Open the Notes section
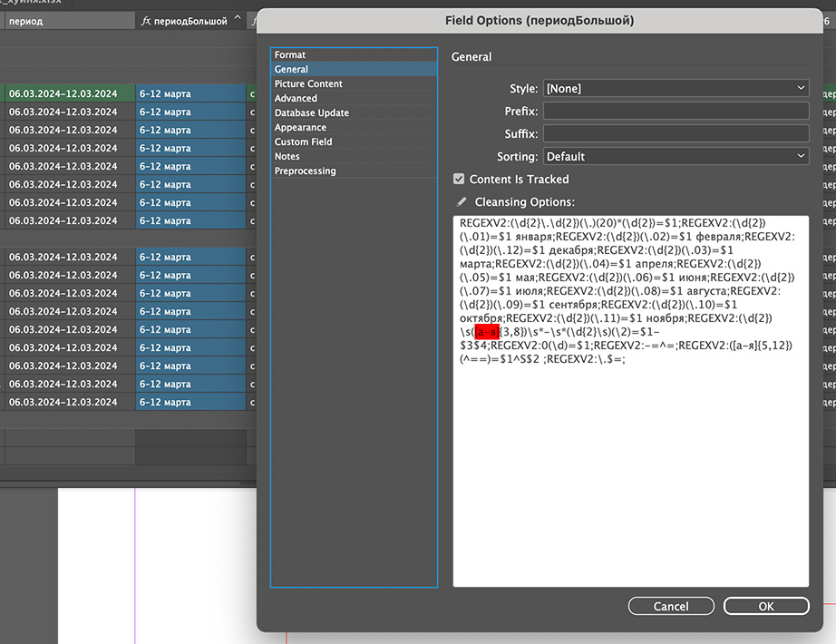836x644 pixels. [354, 156]
